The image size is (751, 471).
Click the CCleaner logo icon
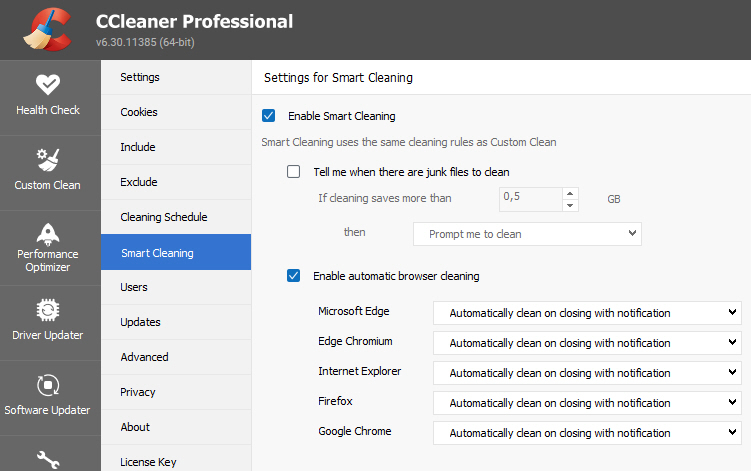point(48,29)
